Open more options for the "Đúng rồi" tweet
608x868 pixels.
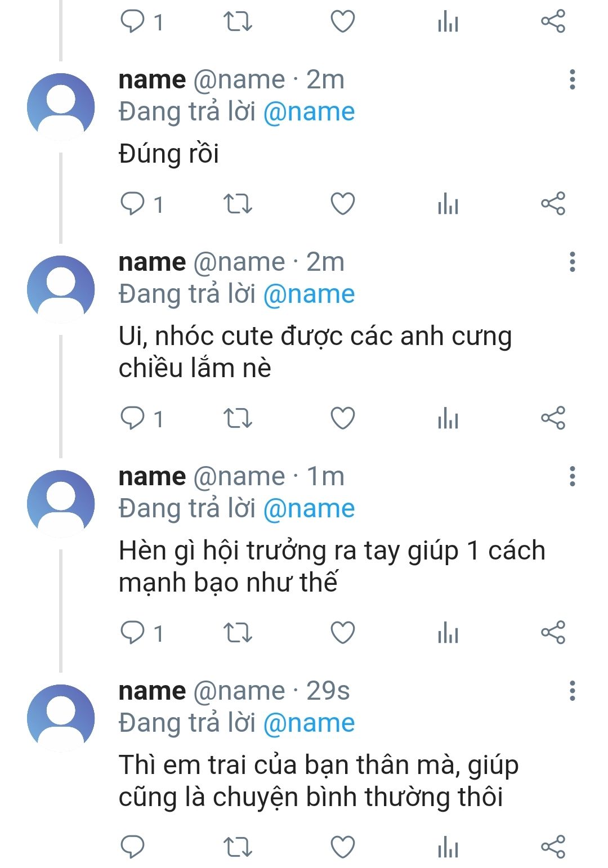pyautogui.click(x=572, y=80)
